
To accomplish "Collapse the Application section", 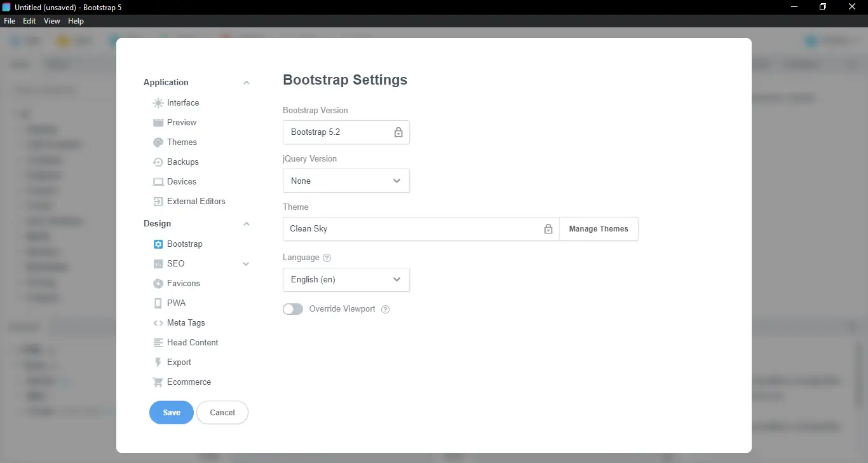I will pyautogui.click(x=247, y=83).
